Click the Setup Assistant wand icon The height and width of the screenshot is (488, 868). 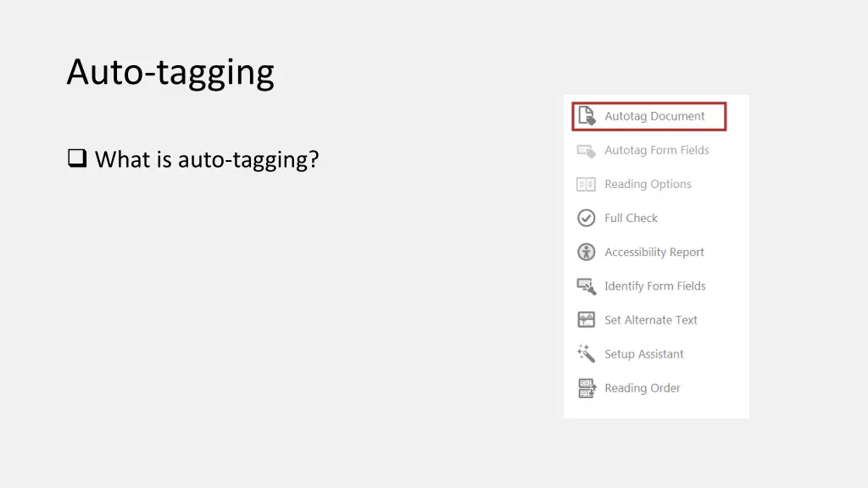587,354
